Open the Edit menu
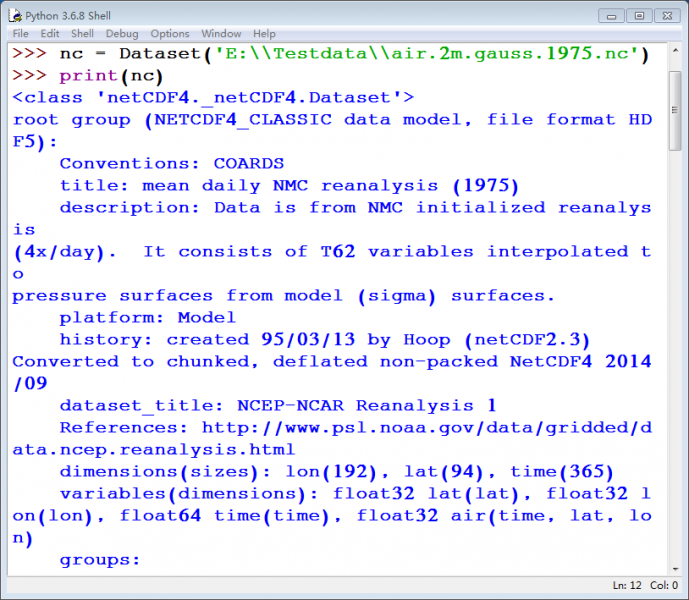The height and width of the screenshot is (600, 689). pos(50,34)
